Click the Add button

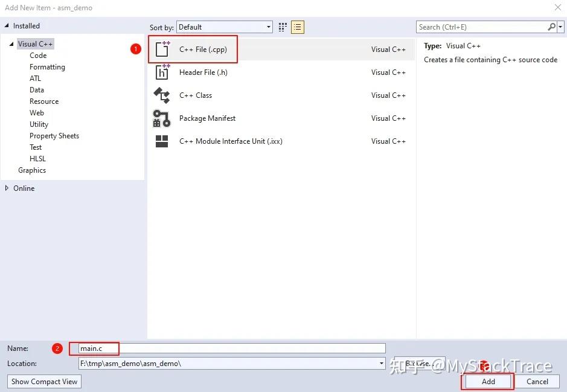488,382
